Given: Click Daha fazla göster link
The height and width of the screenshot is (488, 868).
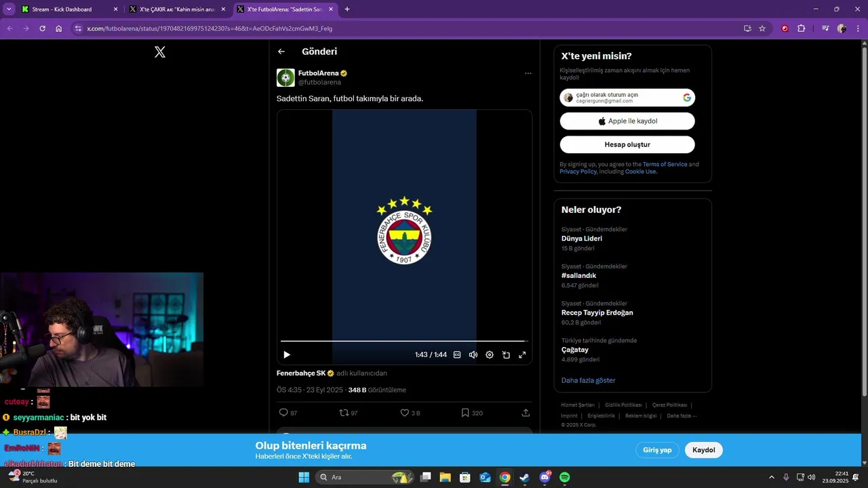Looking at the screenshot, I should [x=588, y=380].
